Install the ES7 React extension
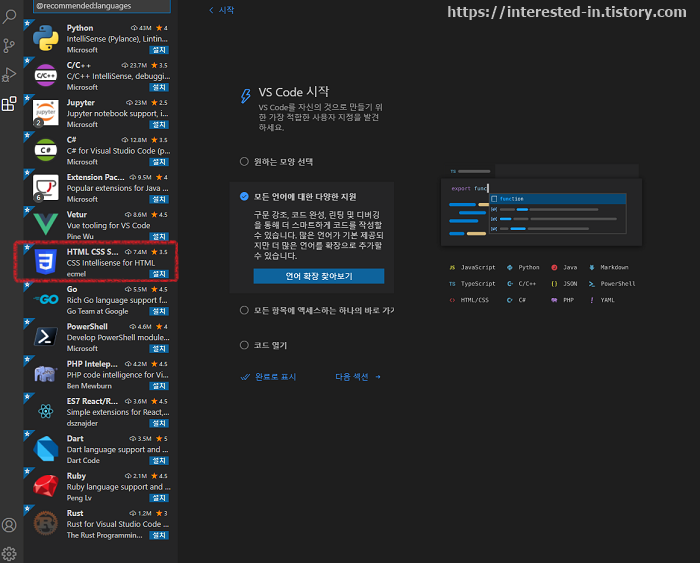This screenshot has height=563, width=700. [159, 423]
